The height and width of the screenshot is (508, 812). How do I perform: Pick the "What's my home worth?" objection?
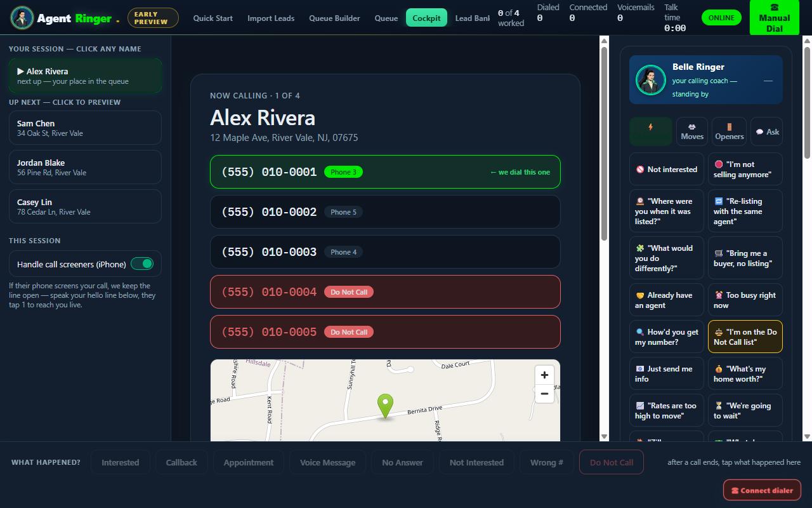pyautogui.click(x=745, y=373)
